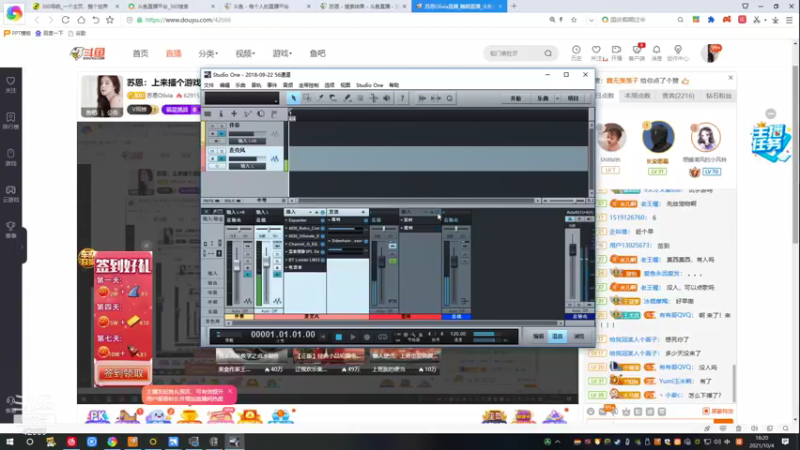Show automation via the track header icon

(247, 114)
